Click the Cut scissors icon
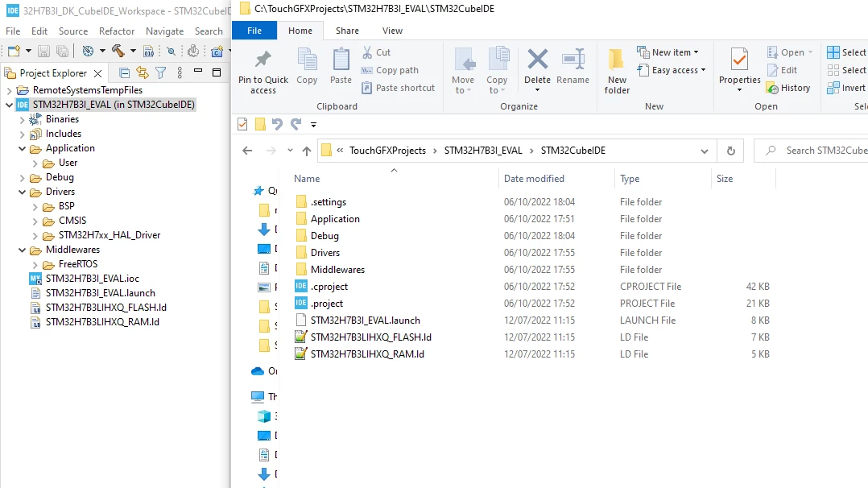This screenshot has width=868, height=488. 367,52
